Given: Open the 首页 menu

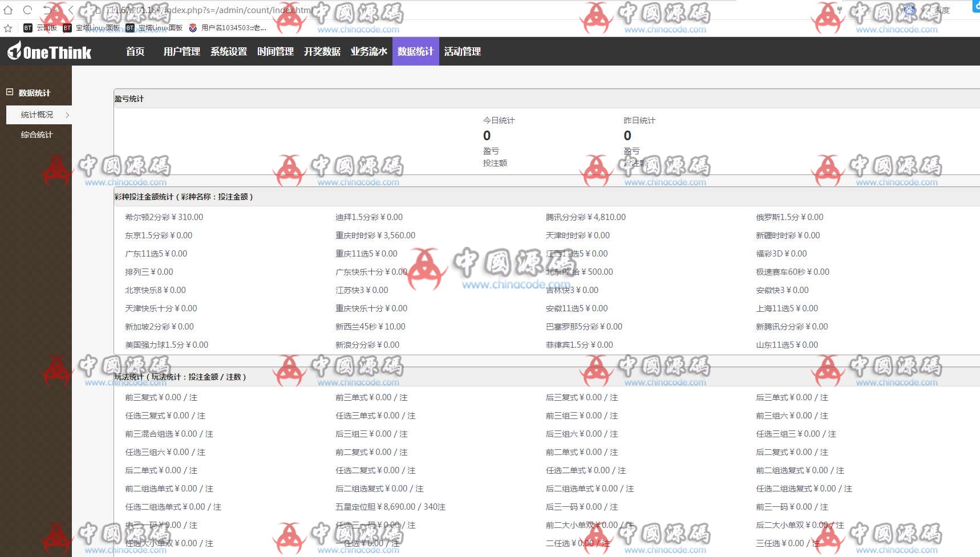Looking at the screenshot, I should tap(135, 51).
